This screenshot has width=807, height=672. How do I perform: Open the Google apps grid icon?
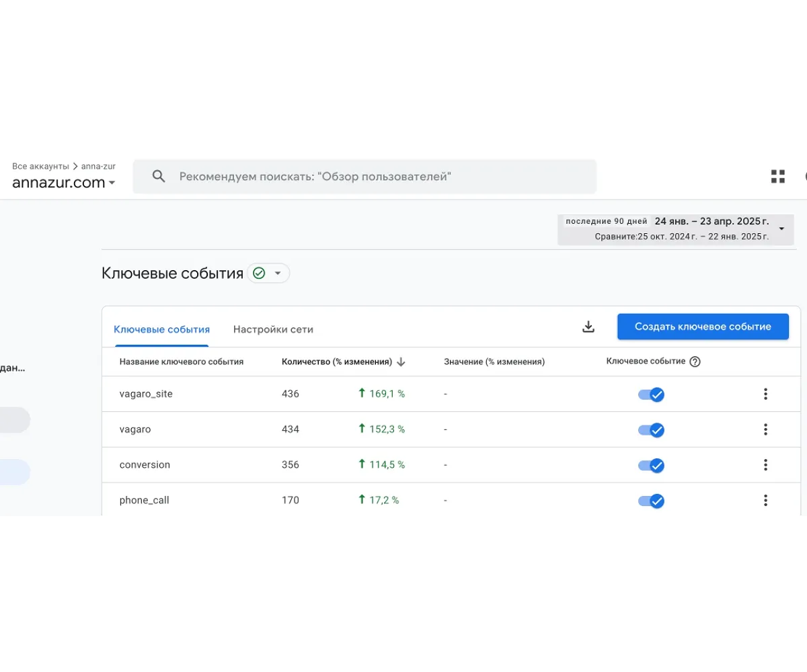tap(778, 177)
